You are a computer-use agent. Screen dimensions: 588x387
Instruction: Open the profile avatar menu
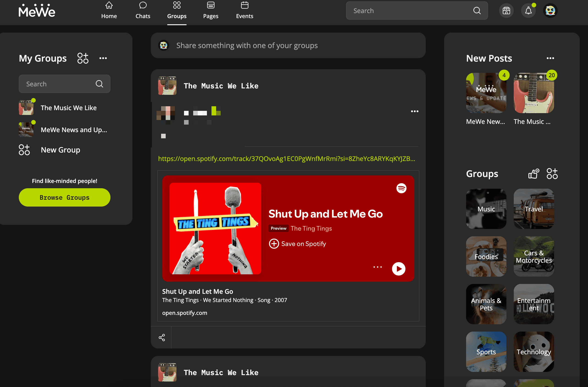coord(550,11)
